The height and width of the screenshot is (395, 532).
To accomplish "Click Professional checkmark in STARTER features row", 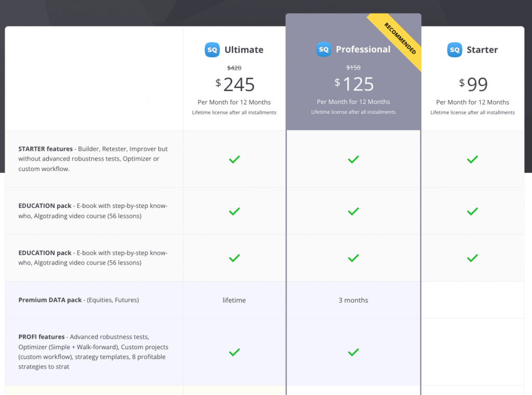I will pyautogui.click(x=353, y=159).
